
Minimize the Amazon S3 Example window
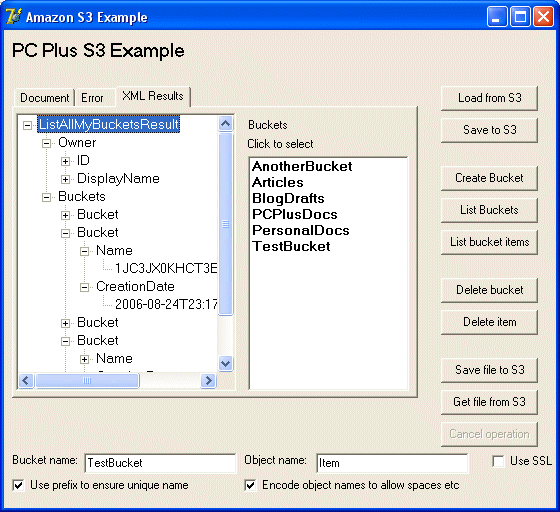coord(497,17)
